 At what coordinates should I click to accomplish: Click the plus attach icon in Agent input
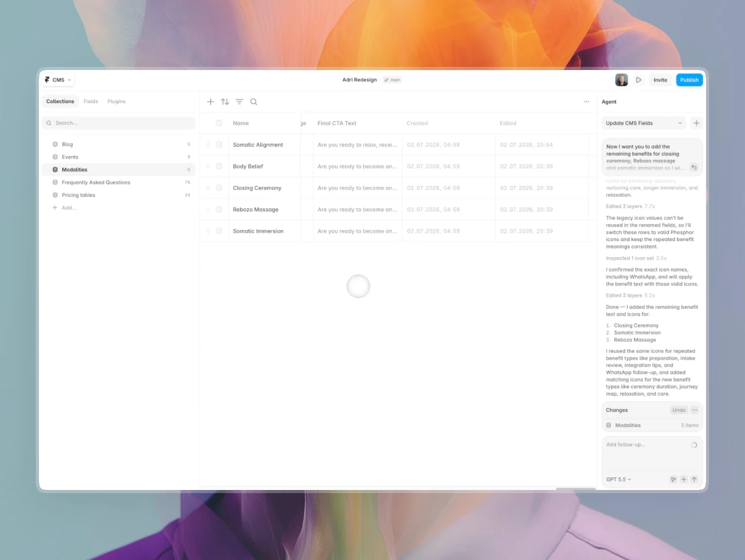[684, 480]
